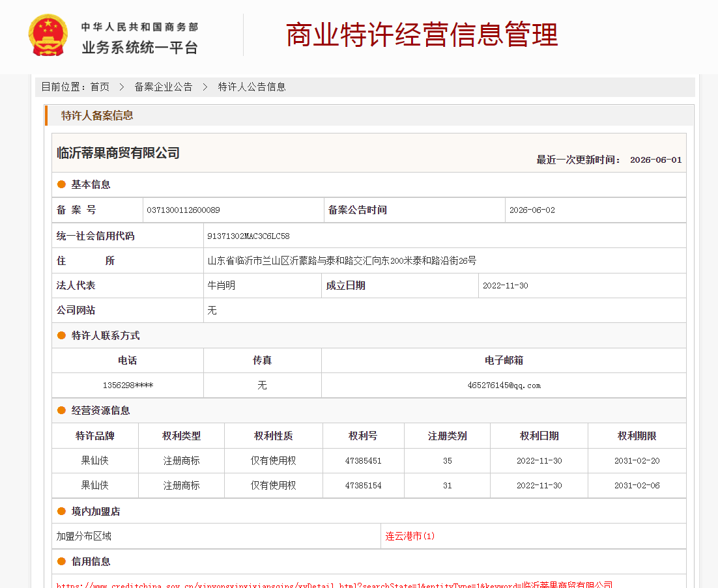Select registration class 35 cell
Image resolution: width=718 pixels, height=588 pixels.
tap(448, 461)
